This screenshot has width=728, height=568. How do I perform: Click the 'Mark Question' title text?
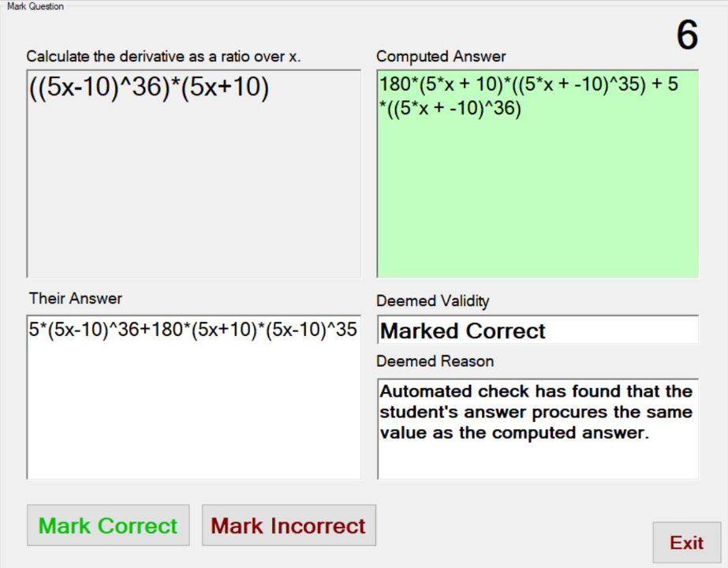[35, 6]
